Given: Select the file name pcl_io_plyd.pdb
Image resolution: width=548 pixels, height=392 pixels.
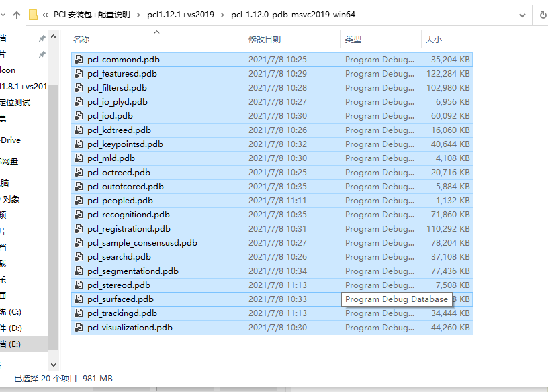Looking at the screenshot, I should tap(118, 102).
